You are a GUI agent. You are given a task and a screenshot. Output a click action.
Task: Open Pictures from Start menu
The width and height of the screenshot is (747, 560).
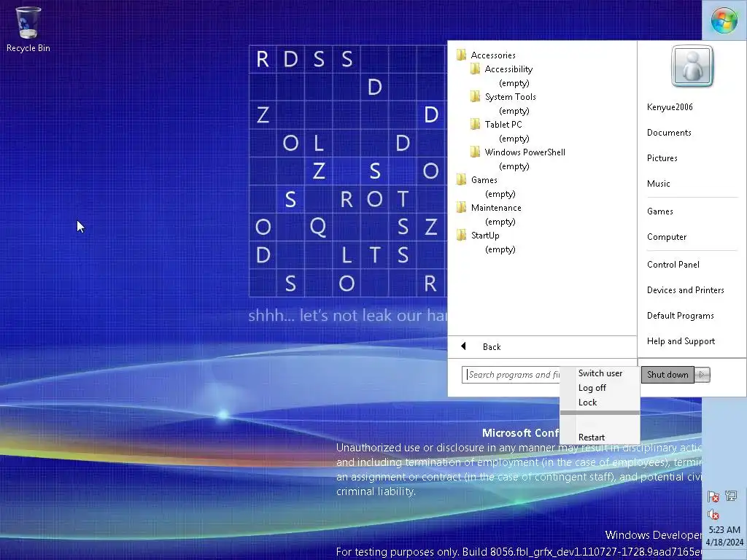coord(662,158)
